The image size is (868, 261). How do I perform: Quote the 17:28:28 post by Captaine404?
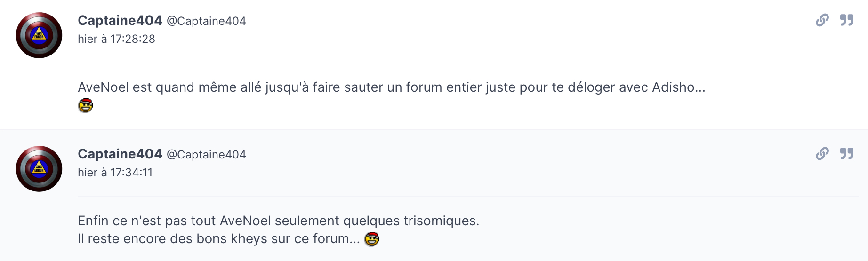click(x=847, y=20)
